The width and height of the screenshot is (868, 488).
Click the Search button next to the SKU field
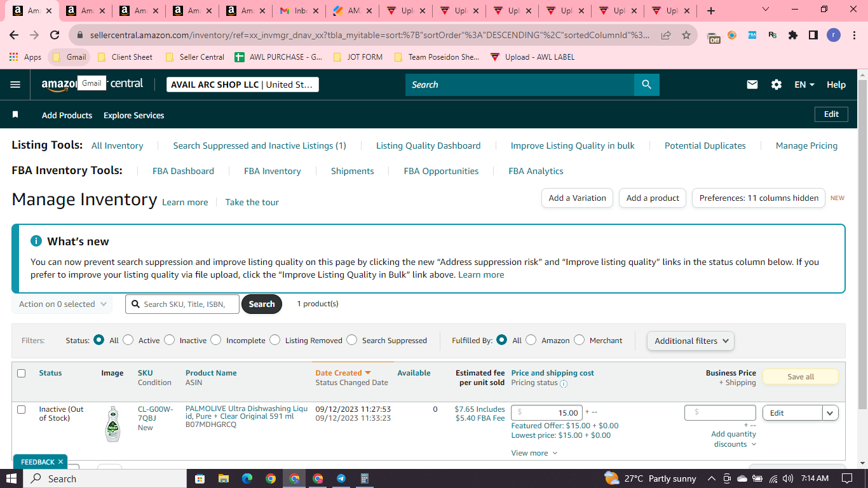(x=262, y=304)
